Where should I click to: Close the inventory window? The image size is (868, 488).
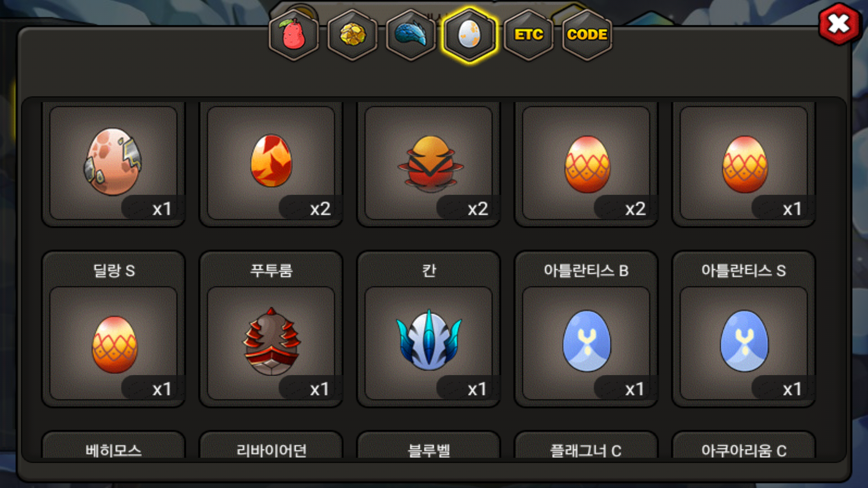tap(839, 24)
